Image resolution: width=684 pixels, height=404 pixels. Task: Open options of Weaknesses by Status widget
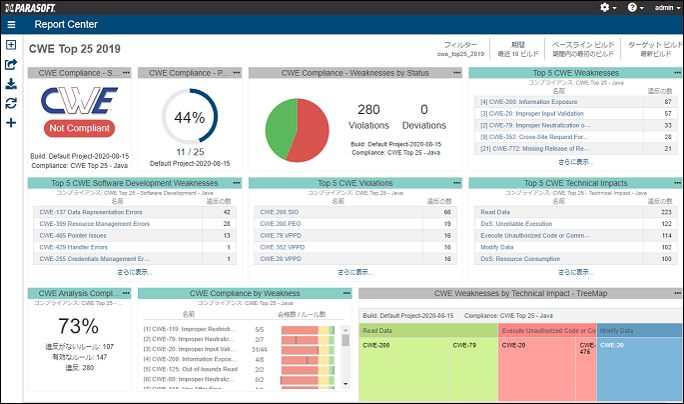[457, 73]
